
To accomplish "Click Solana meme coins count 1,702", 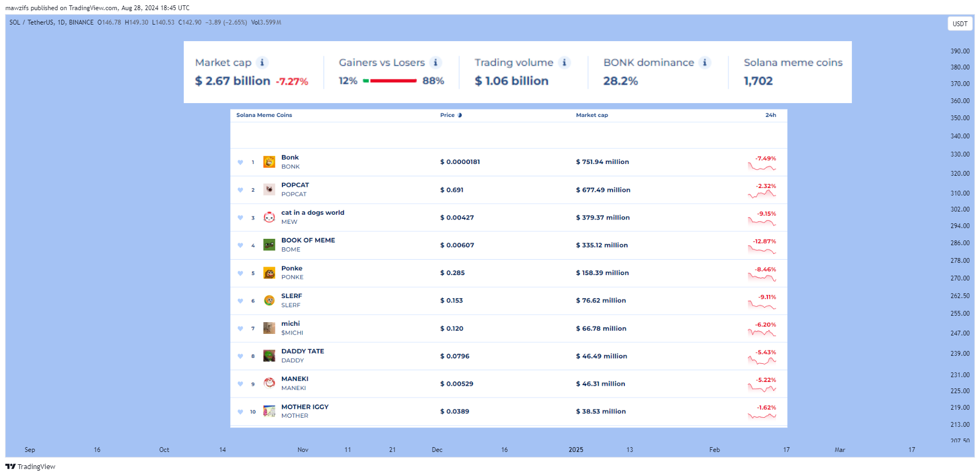I will tap(758, 81).
